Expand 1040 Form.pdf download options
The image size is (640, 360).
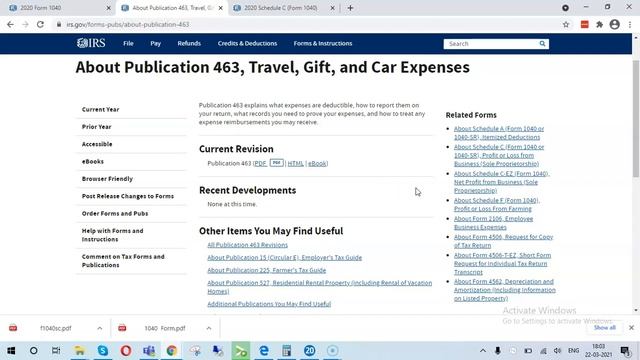[x=209, y=328]
